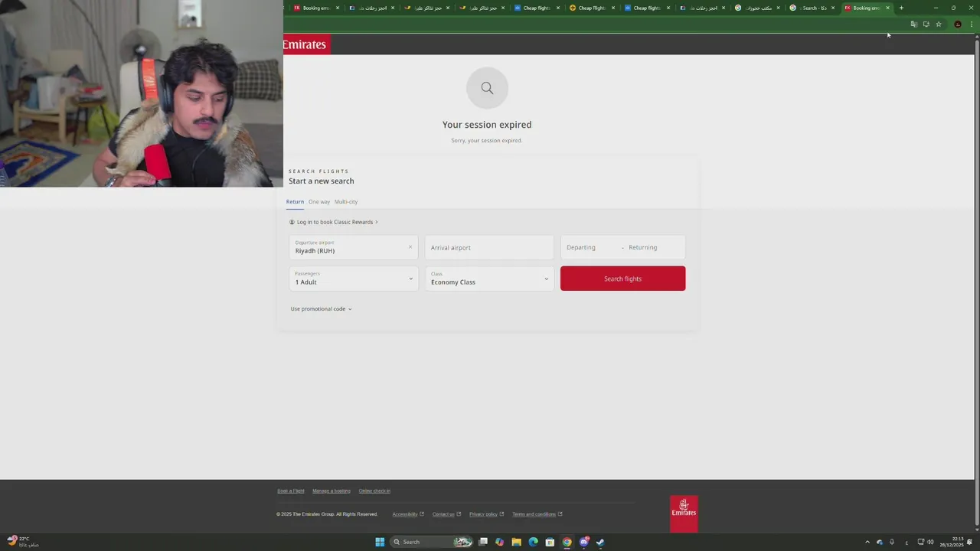Click the Arrival airport field
Image resolution: width=980 pixels, height=551 pixels.
pyautogui.click(x=489, y=247)
